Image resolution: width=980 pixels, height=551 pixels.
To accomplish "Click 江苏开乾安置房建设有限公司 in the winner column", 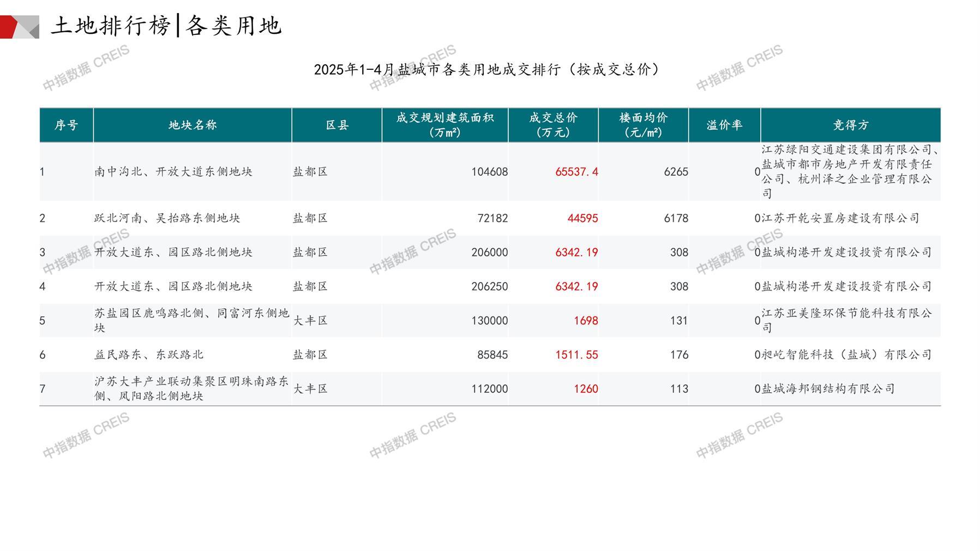I will (x=840, y=218).
